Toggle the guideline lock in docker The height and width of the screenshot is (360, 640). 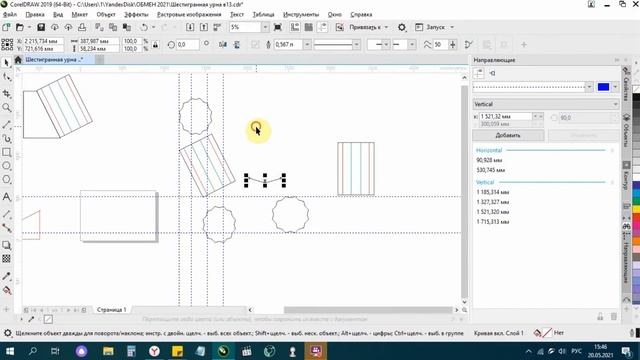(x=600, y=316)
